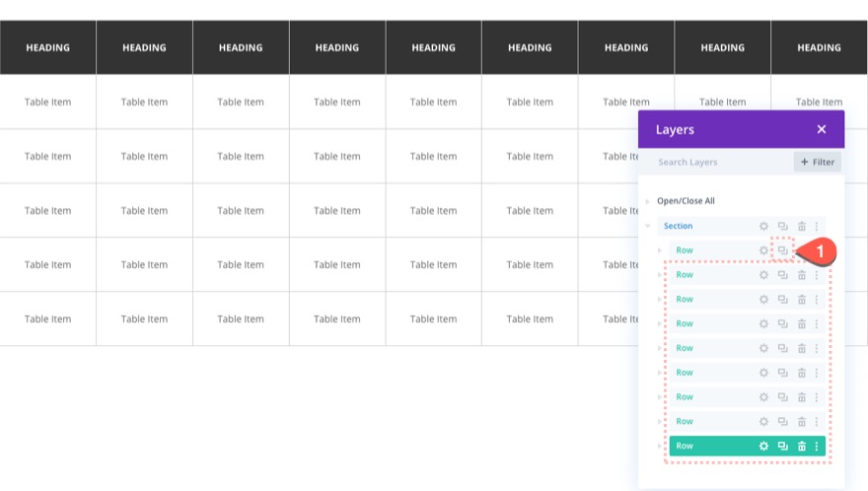Click the Open/Close All label
Viewport: 868px width, 491px height.
686,201
